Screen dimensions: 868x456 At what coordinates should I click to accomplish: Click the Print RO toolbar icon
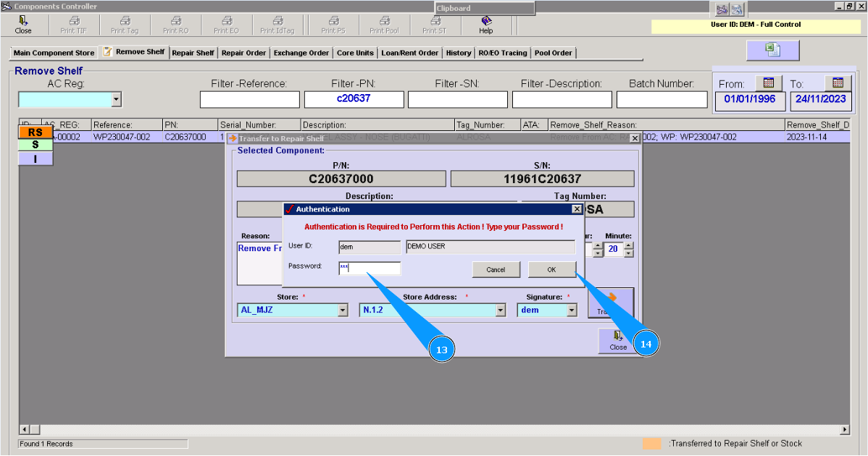pyautogui.click(x=175, y=25)
